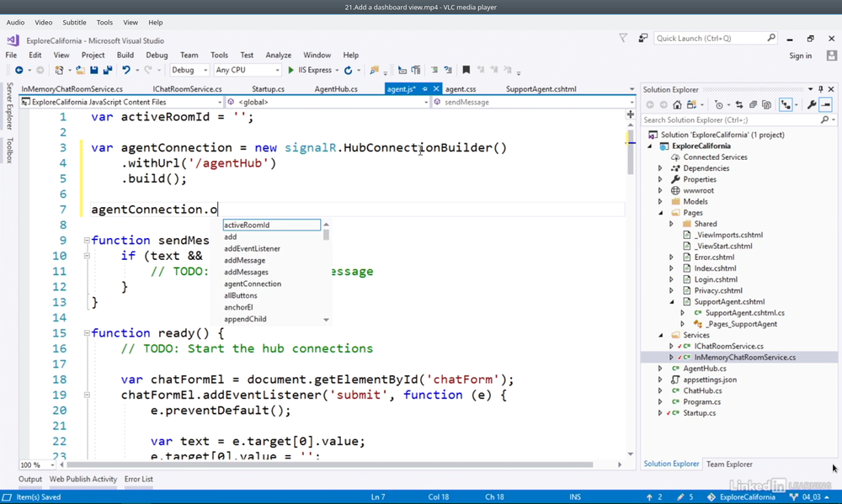This screenshot has width=842, height=504.
Task: Open the IIS Express target dropdown arrow
Action: click(338, 71)
